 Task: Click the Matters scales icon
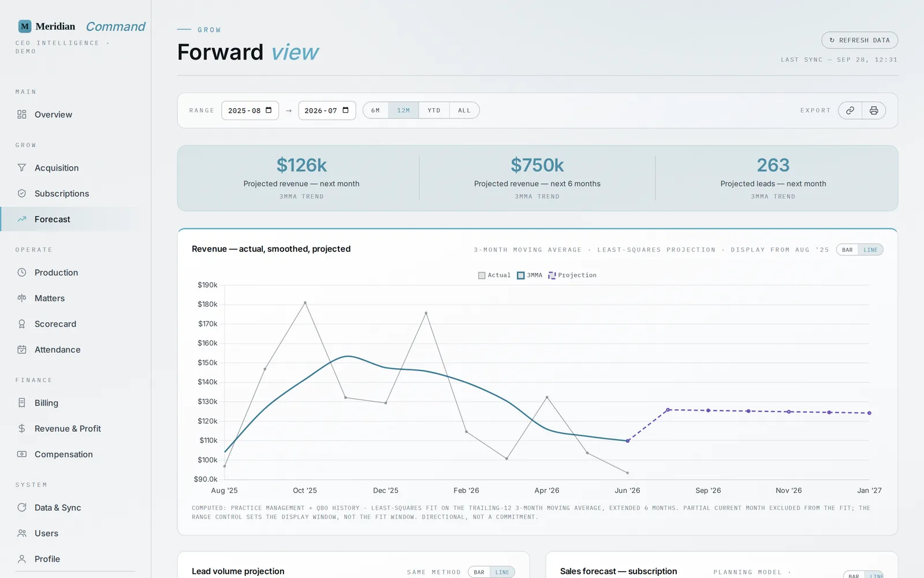pos(22,298)
